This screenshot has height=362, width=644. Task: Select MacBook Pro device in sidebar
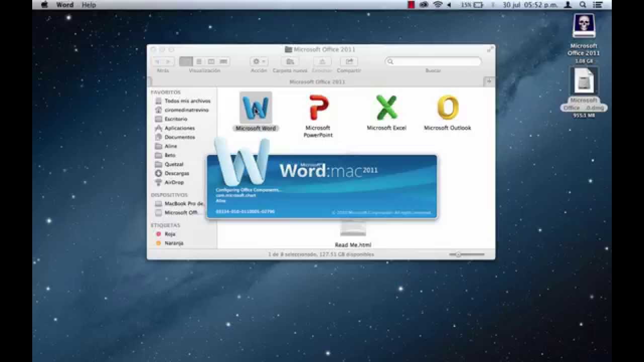[x=180, y=204]
